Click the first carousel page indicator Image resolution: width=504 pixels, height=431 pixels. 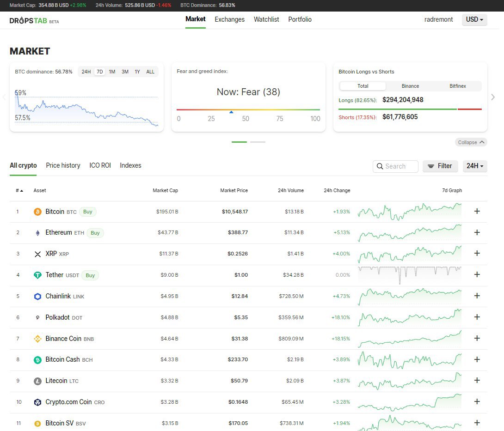[x=239, y=142]
